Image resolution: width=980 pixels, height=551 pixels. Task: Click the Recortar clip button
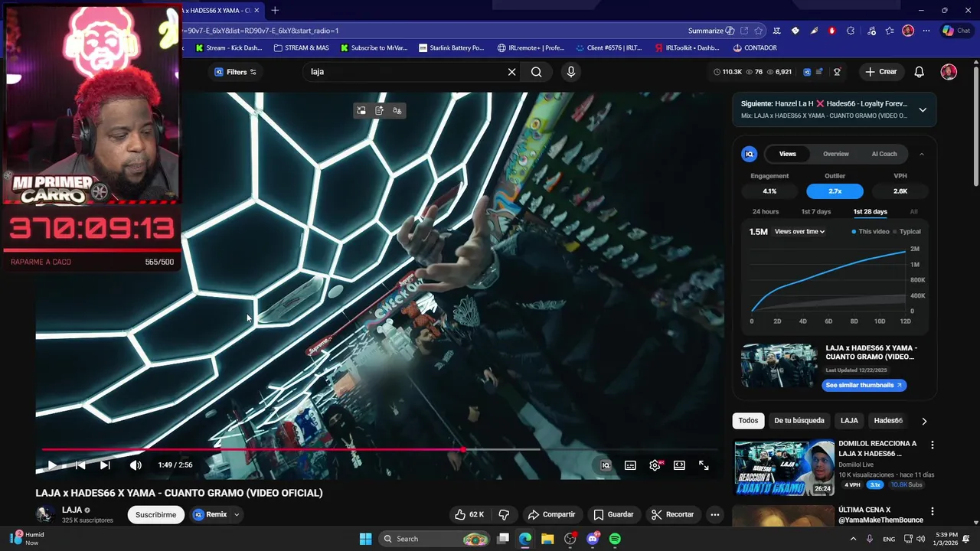671,515
